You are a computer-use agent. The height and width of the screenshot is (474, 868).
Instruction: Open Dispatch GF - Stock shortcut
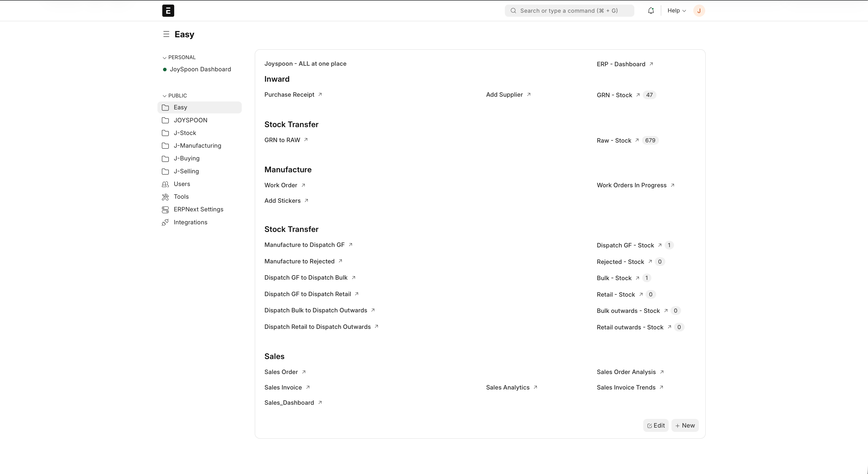click(625, 245)
